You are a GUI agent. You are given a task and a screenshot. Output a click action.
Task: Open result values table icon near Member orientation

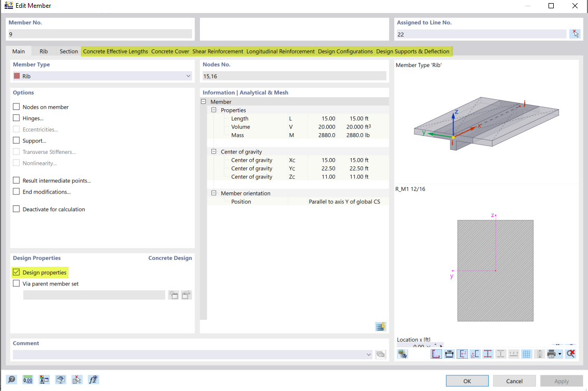[x=381, y=327]
